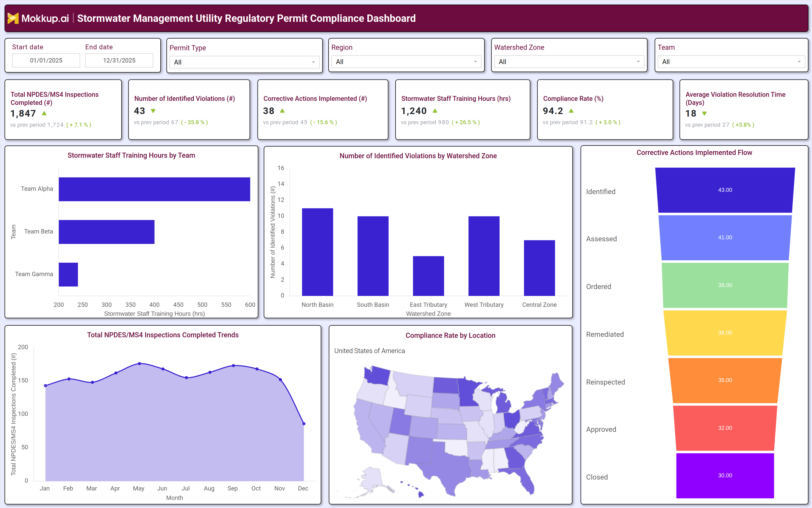
Task: Click the Reinspected funnel segment 35.00
Action: 725,380
